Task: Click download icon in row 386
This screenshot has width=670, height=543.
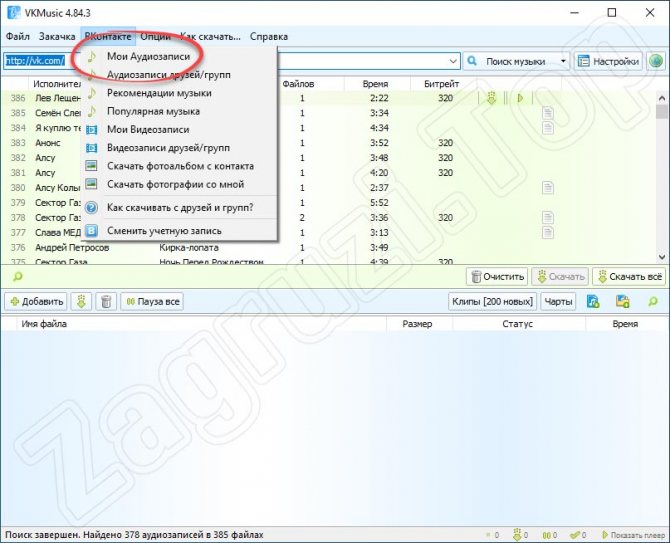Action: (x=491, y=98)
